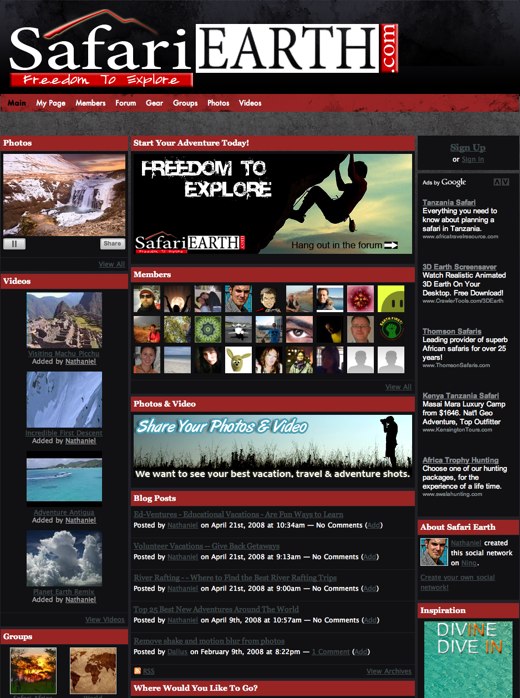The width and height of the screenshot is (520, 698).
Task: Open the Photos nav item
Action: (218, 103)
